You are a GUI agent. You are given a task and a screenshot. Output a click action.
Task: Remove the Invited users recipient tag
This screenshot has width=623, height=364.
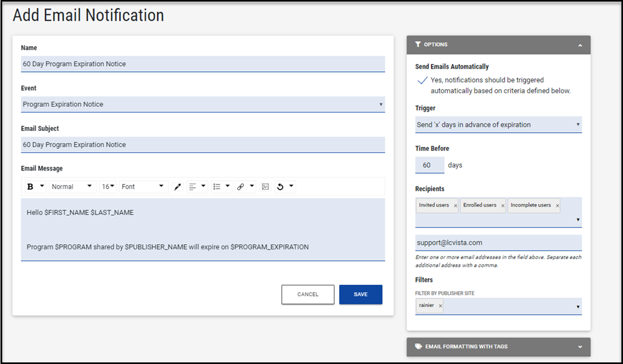(x=455, y=206)
